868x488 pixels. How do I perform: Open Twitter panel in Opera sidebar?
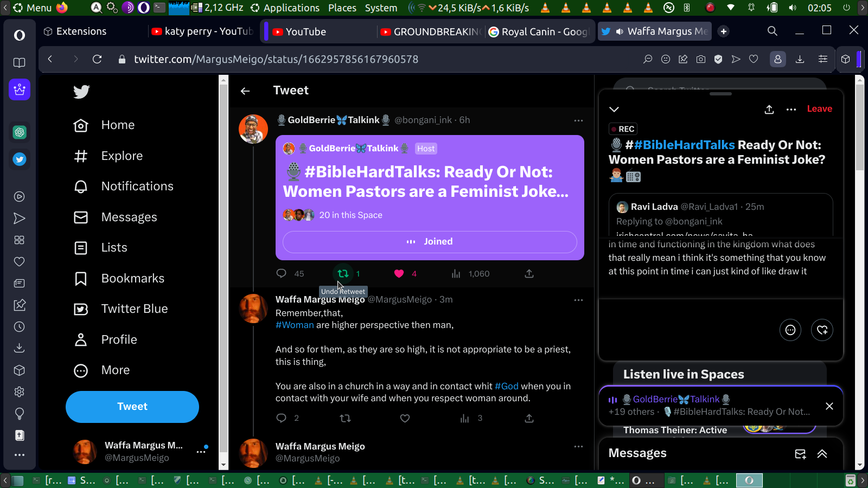coord(20,159)
